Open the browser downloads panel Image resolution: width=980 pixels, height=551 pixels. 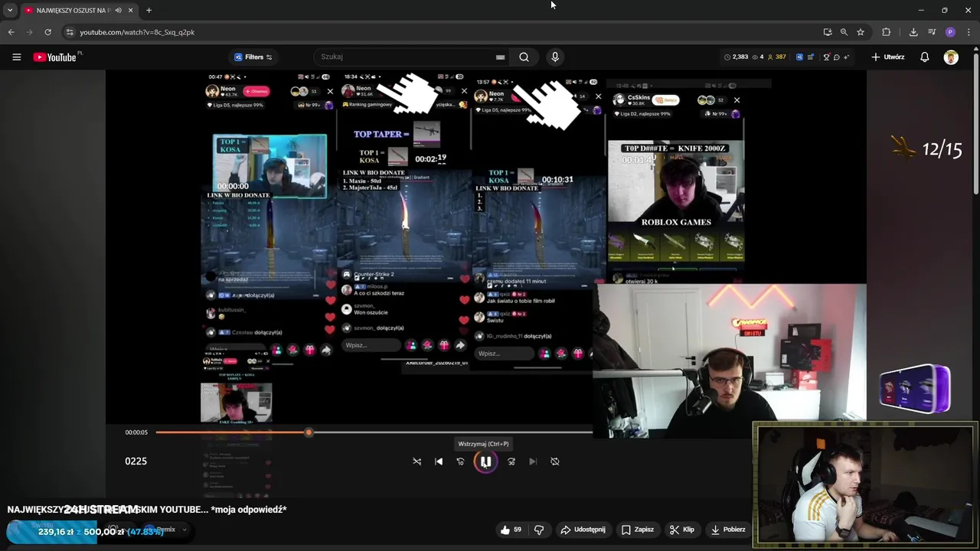pyautogui.click(x=913, y=32)
